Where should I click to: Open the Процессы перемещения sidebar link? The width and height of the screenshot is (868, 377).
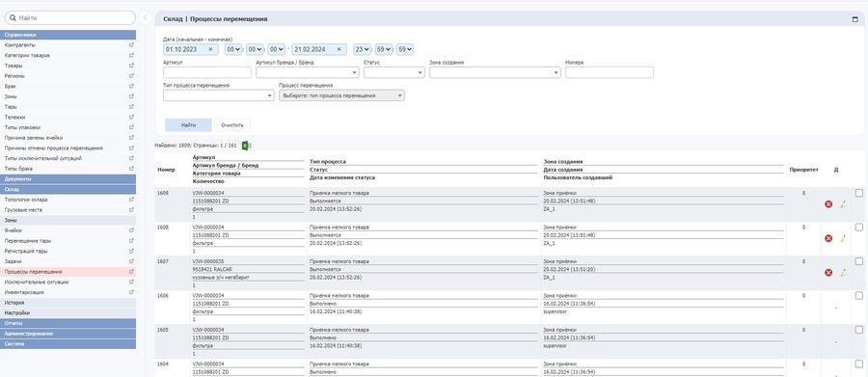coord(33,272)
